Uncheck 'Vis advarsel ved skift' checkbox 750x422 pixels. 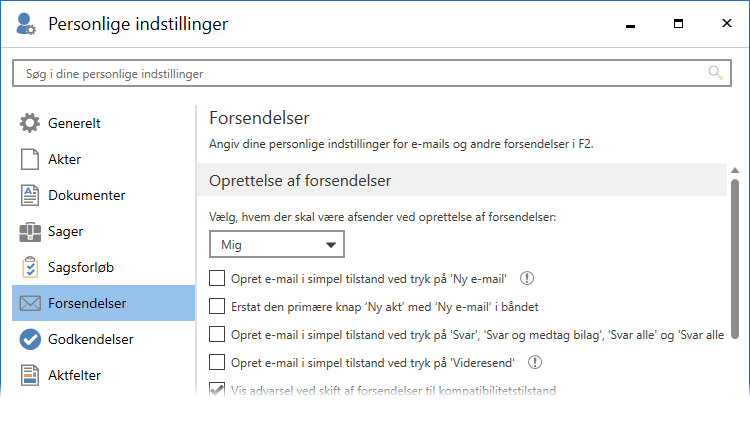click(217, 390)
